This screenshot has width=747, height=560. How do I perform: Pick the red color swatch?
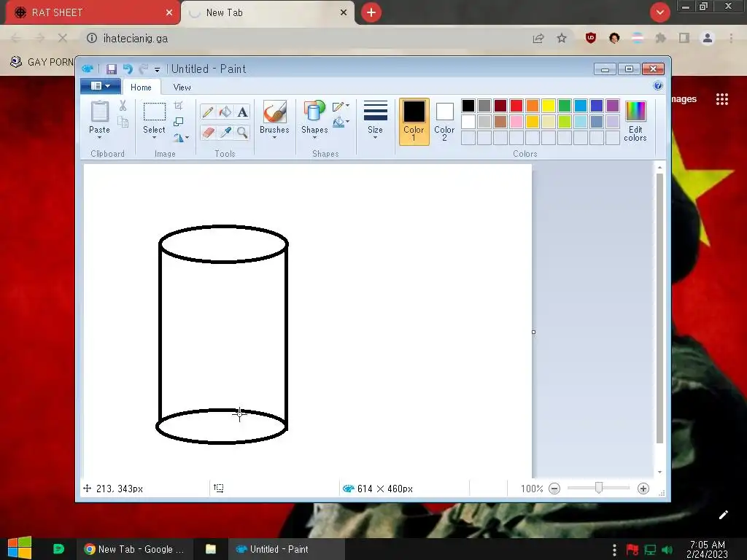516,106
